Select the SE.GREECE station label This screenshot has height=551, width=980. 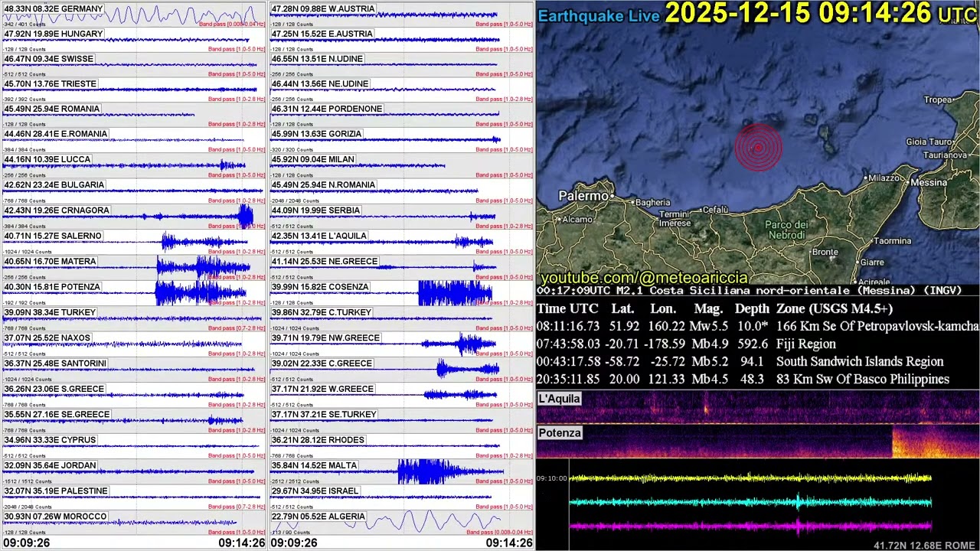tap(57, 415)
